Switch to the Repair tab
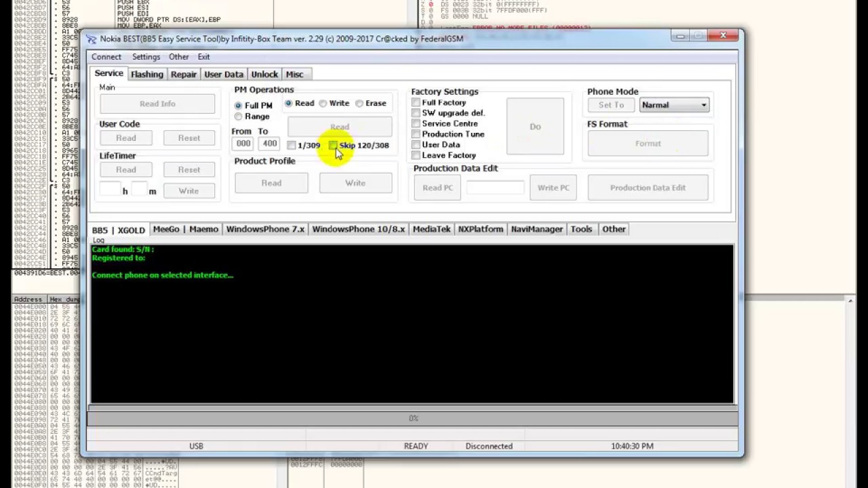This screenshot has width=868, height=488. [x=184, y=75]
